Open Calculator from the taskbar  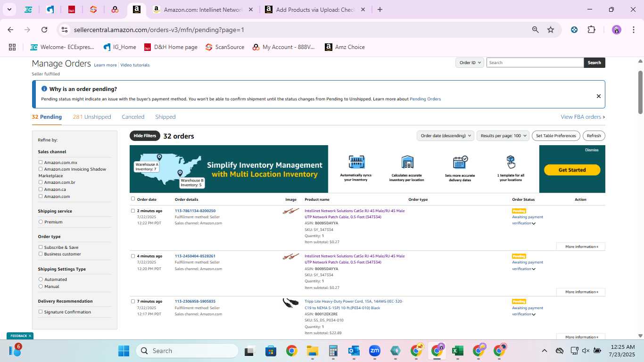(x=333, y=351)
